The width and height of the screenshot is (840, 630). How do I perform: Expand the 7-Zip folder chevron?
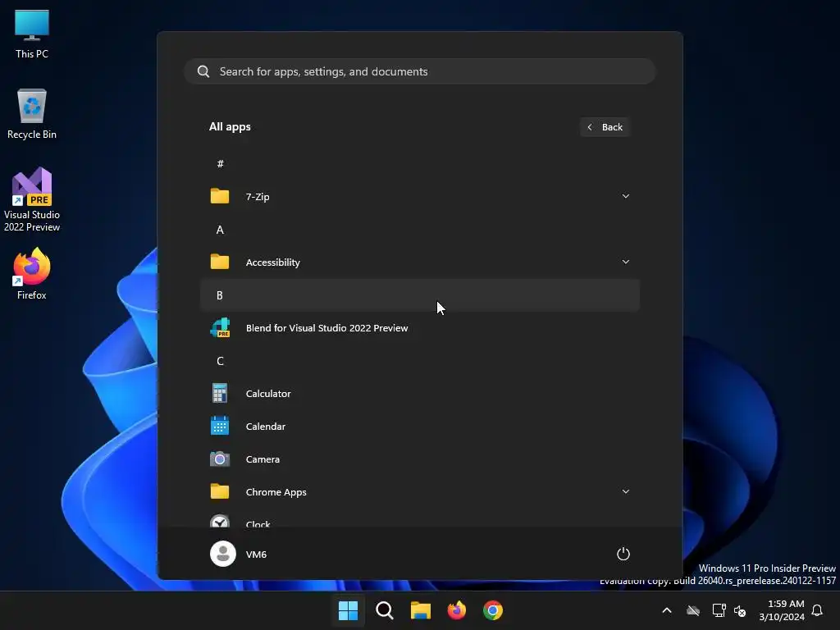point(626,197)
